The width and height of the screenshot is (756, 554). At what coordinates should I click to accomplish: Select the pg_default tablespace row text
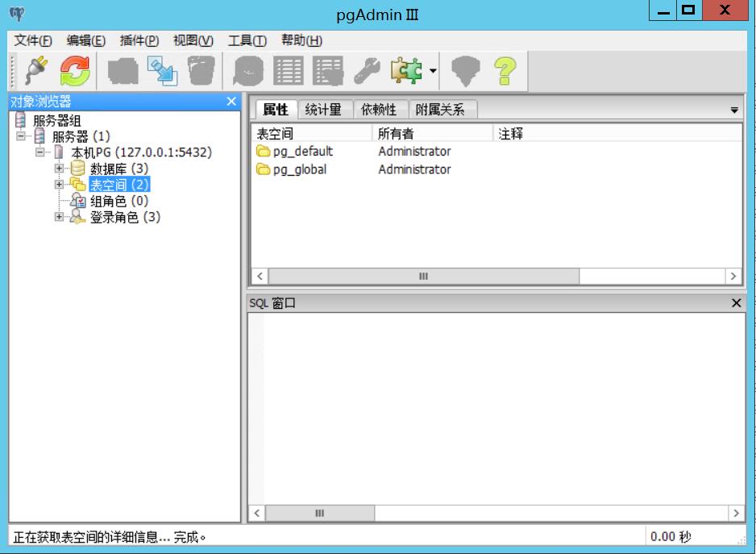click(x=303, y=151)
